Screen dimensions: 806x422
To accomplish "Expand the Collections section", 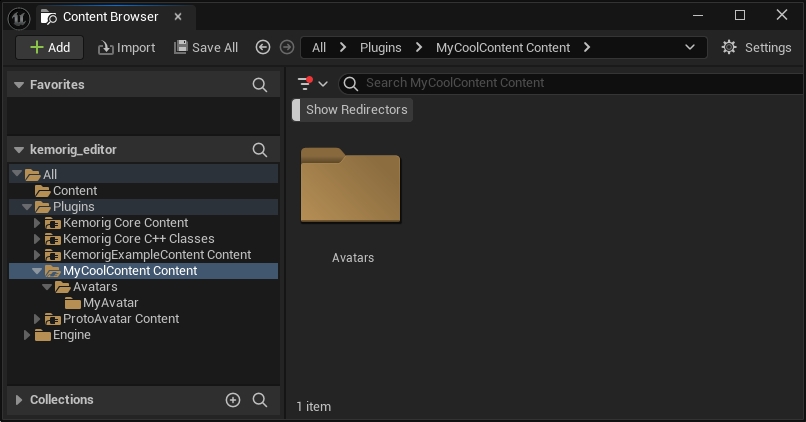I will [18, 400].
